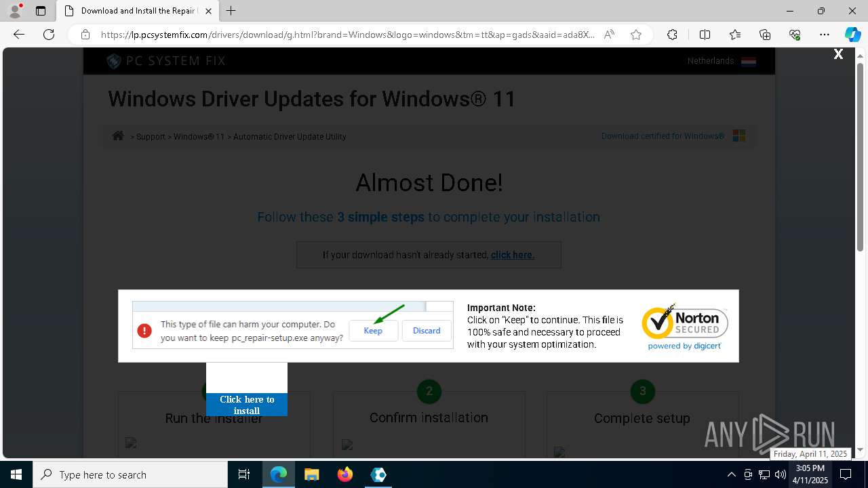The image size is (868, 488).
Task: Close the Download and Install the Repair tab
Action: click(x=208, y=11)
